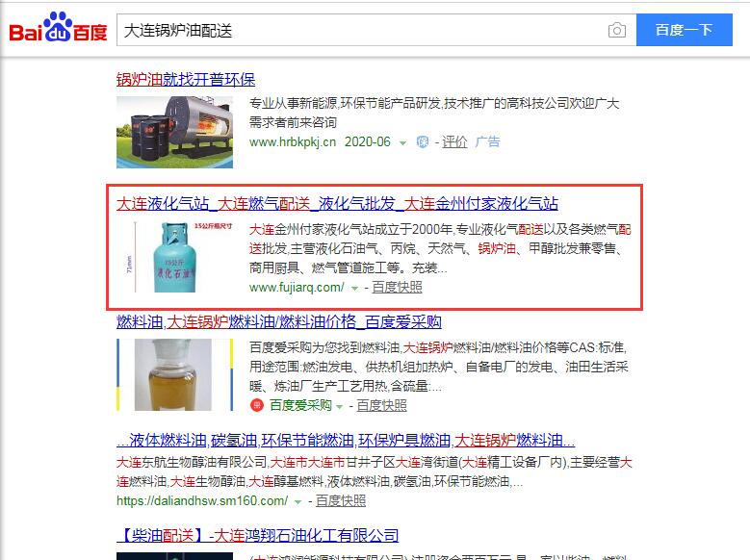Click the 广告 label link

point(487,142)
